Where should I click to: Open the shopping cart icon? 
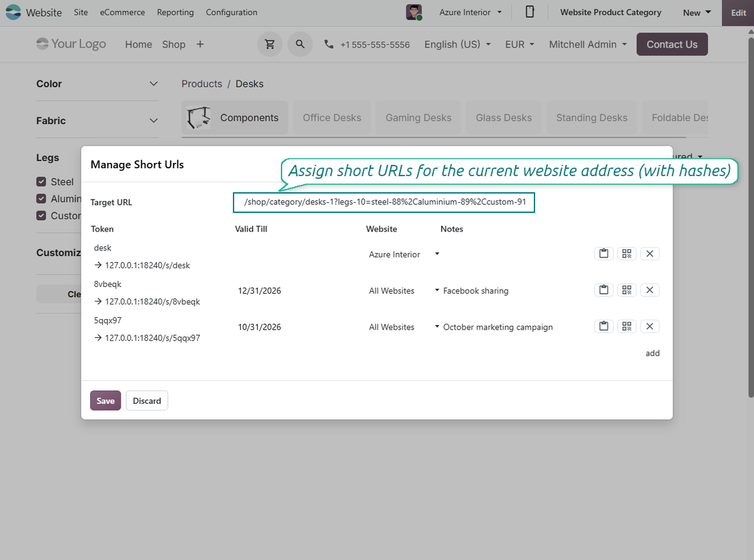pos(270,44)
